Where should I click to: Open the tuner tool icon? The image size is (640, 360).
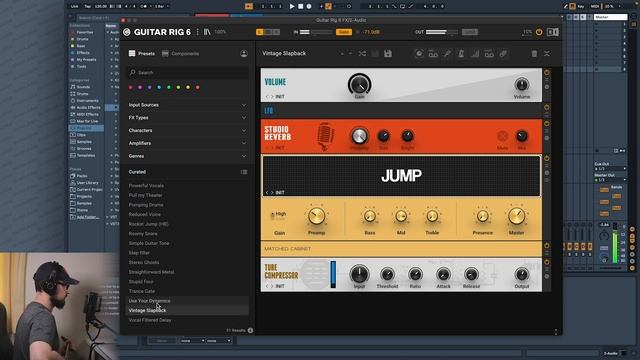click(447, 53)
